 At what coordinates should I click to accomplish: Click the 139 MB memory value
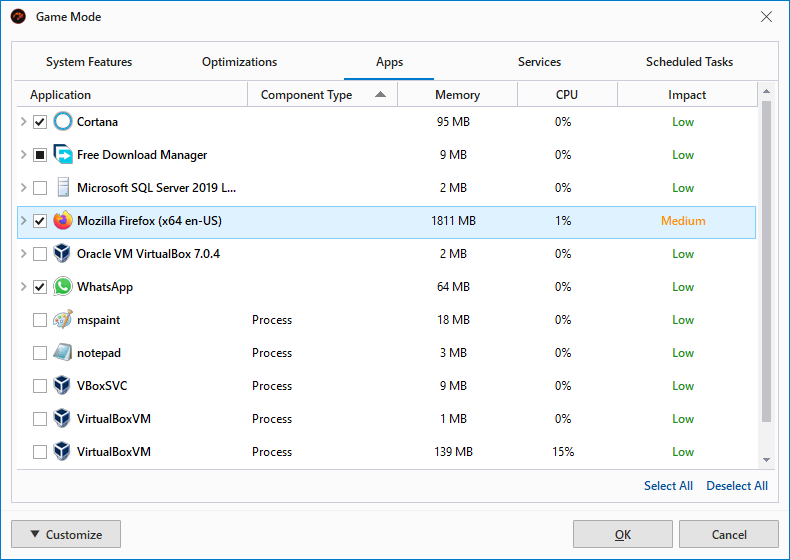(453, 452)
